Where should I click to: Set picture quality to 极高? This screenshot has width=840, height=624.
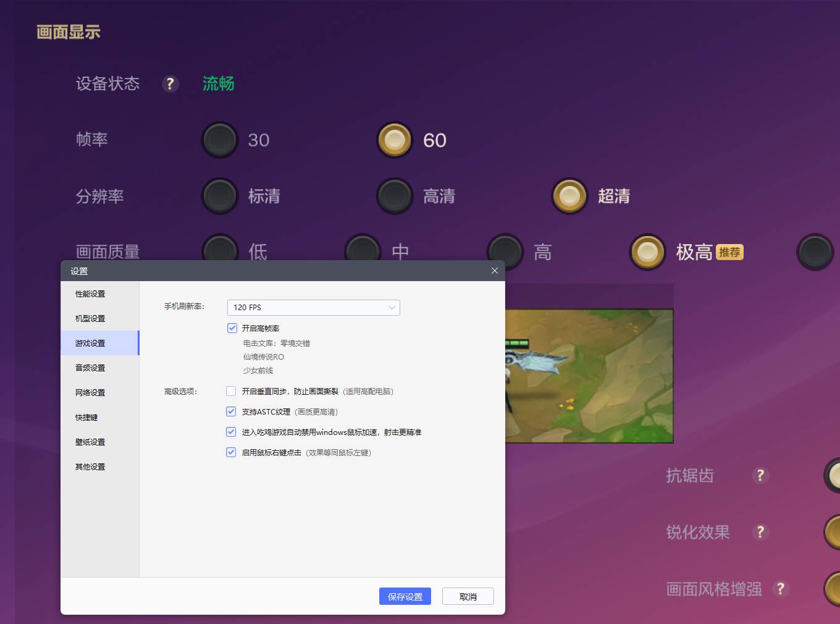647,252
